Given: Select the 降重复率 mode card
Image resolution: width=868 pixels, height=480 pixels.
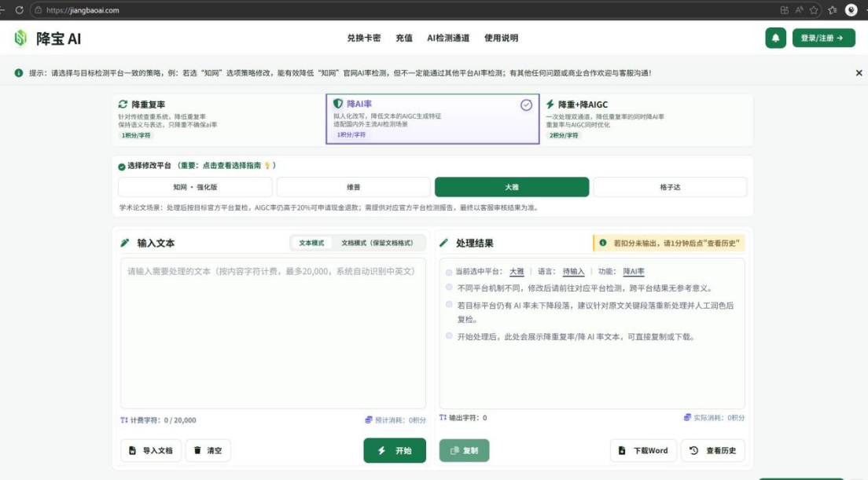Looking at the screenshot, I should (x=219, y=119).
